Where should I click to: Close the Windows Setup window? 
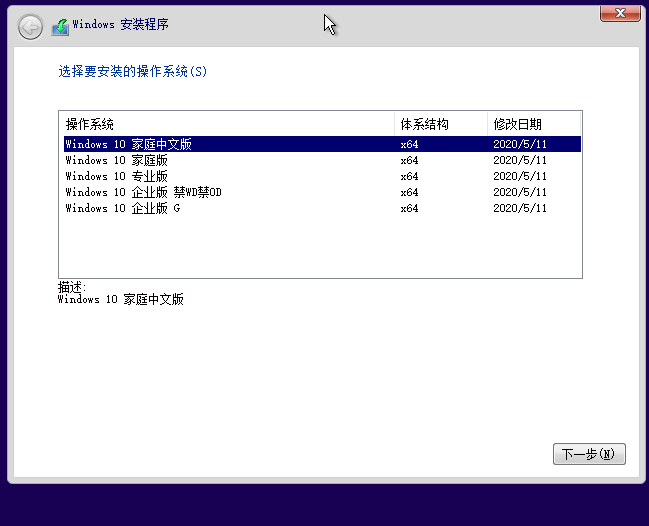pyautogui.click(x=620, y=13)
